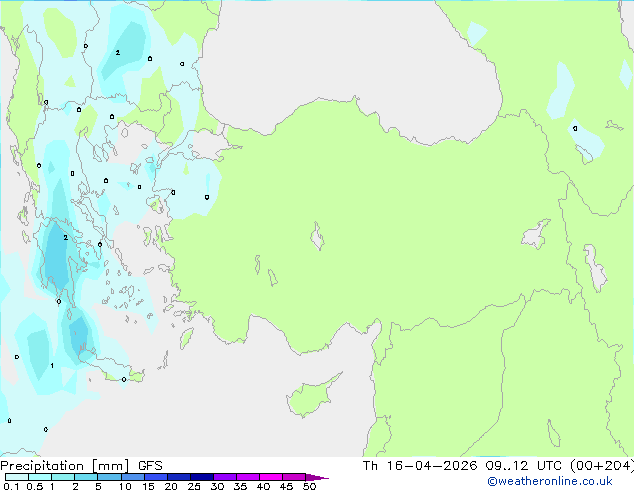Click the 'Precipitation [mm]' title text
Screen dimensions: 634x490
65,466
